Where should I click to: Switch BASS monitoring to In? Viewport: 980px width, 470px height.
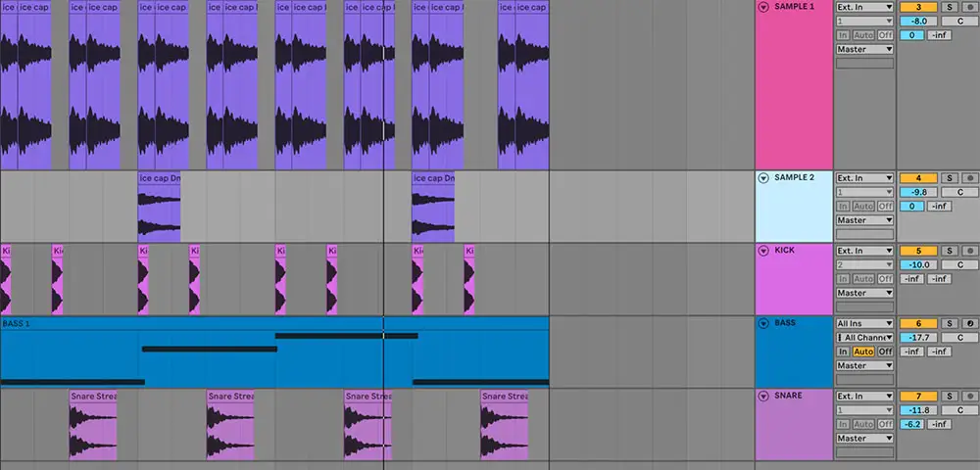[842, 352]
